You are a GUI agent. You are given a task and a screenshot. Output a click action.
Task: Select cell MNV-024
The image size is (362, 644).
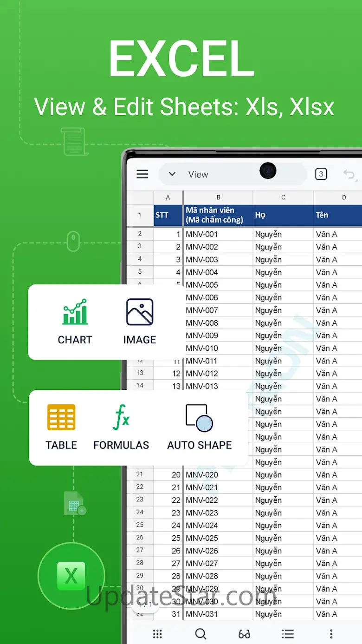[219, 526]
